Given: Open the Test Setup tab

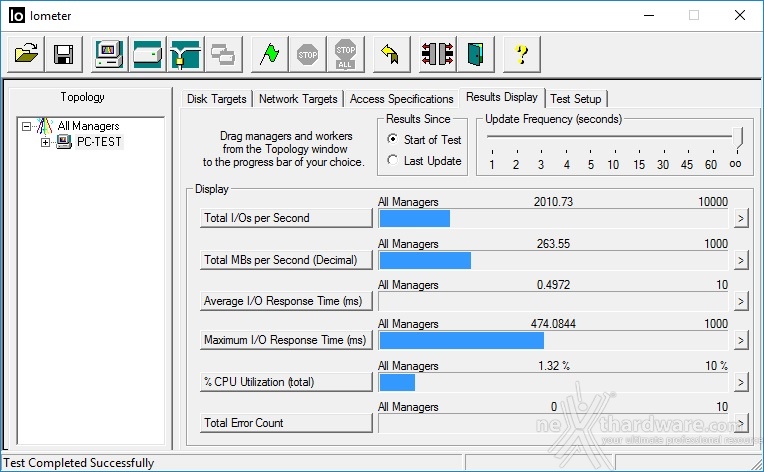Looking at the screenshot, I should [575, 99].
